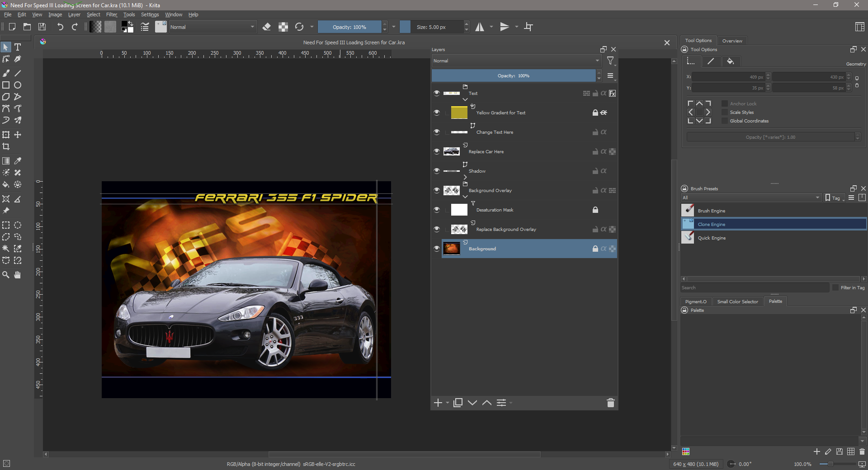Enable the Scale Styles checkbox
This screenshot has height=470, width=868.
coord(725,112)
